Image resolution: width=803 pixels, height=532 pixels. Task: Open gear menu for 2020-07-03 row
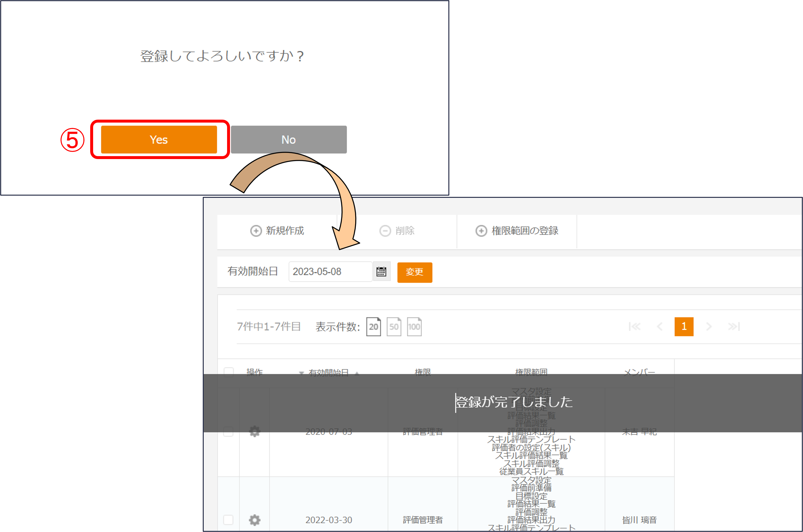click(255, 432)
